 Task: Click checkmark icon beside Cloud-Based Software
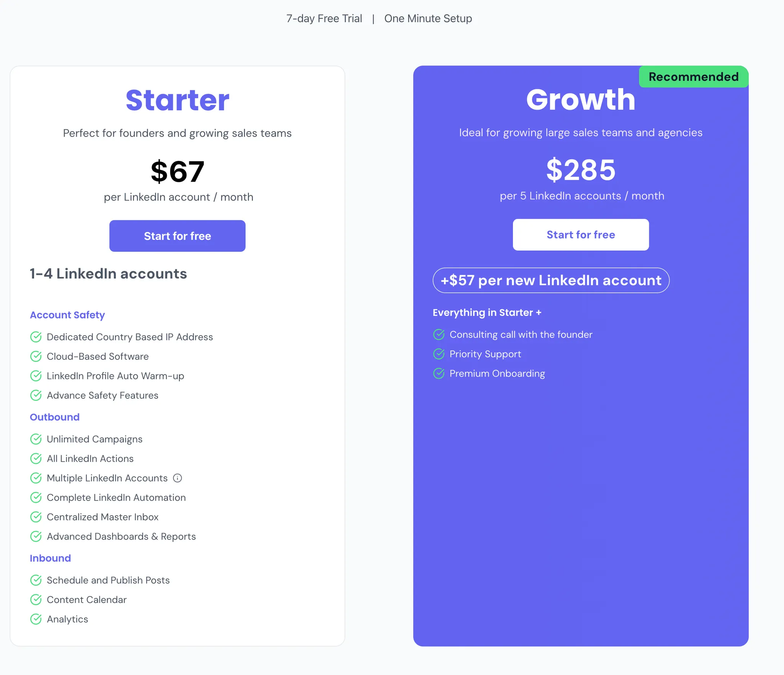(x=36, y=357)
